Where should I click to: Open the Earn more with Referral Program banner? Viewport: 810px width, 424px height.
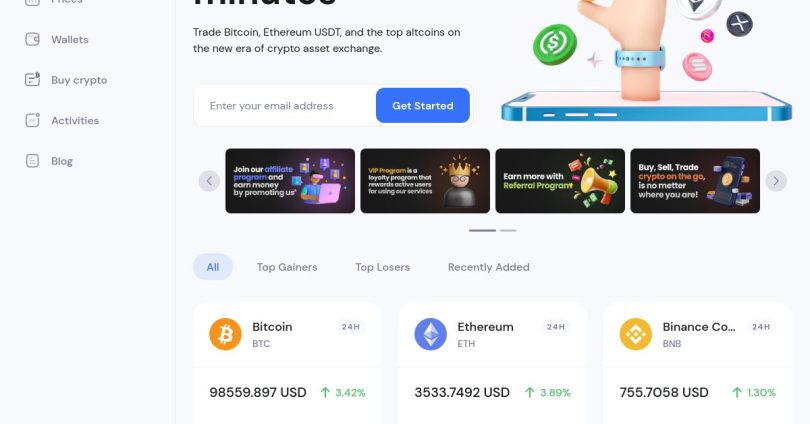pos(560,181)
